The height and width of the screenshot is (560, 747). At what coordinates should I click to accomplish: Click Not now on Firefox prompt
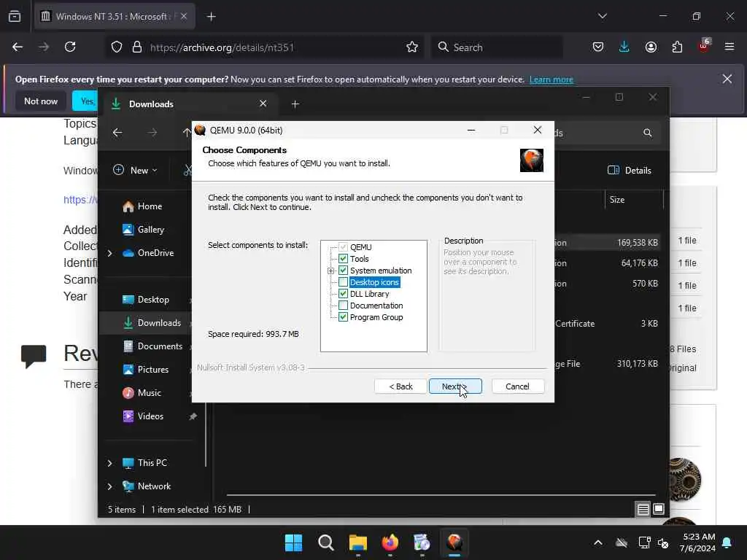coord(41,101)
